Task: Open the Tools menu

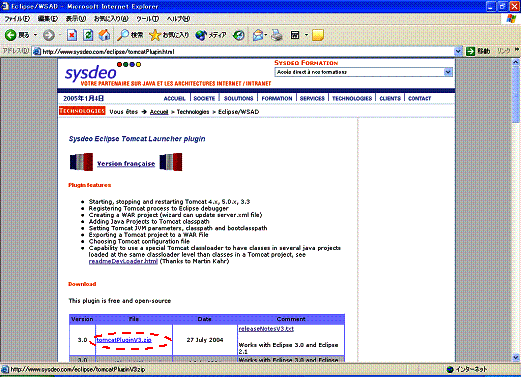Action: click(x=147, y=19)
